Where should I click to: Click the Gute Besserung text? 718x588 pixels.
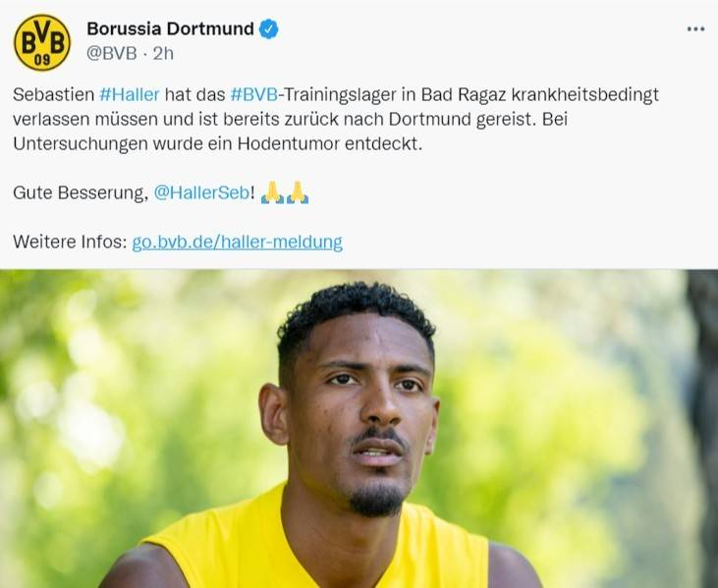tap(81, 192)
